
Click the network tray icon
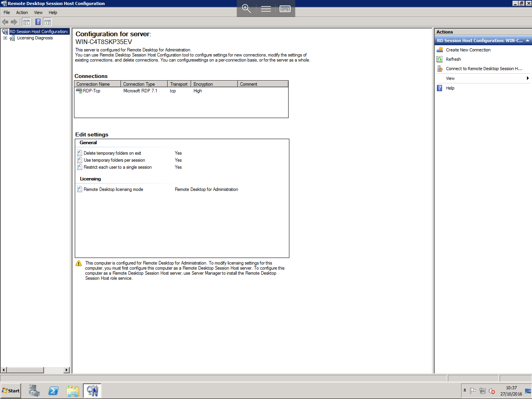(x=483, y=391)
